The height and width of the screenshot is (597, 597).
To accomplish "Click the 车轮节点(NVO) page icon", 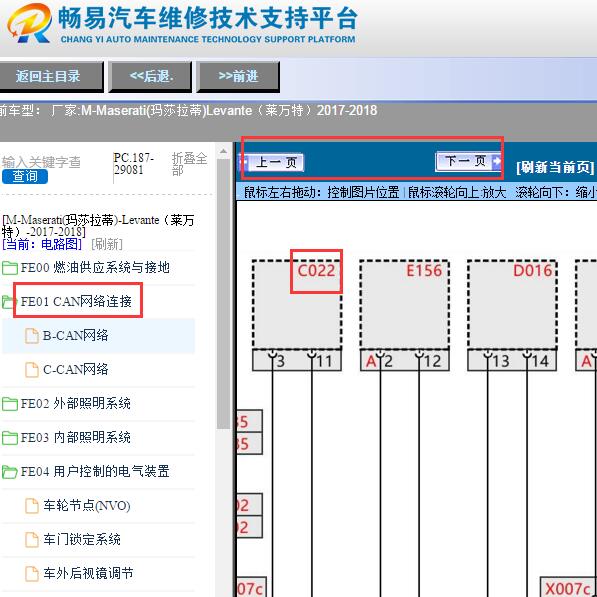I will 32,506.
